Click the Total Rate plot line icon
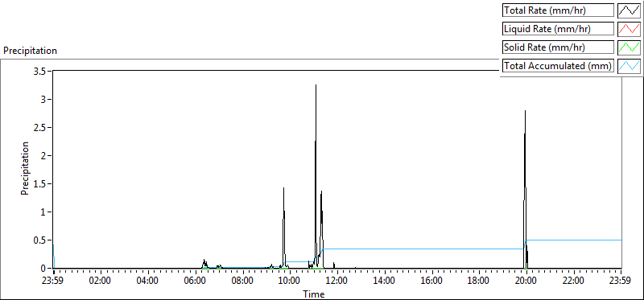This screenshot has width=644, height=300. 629,10
